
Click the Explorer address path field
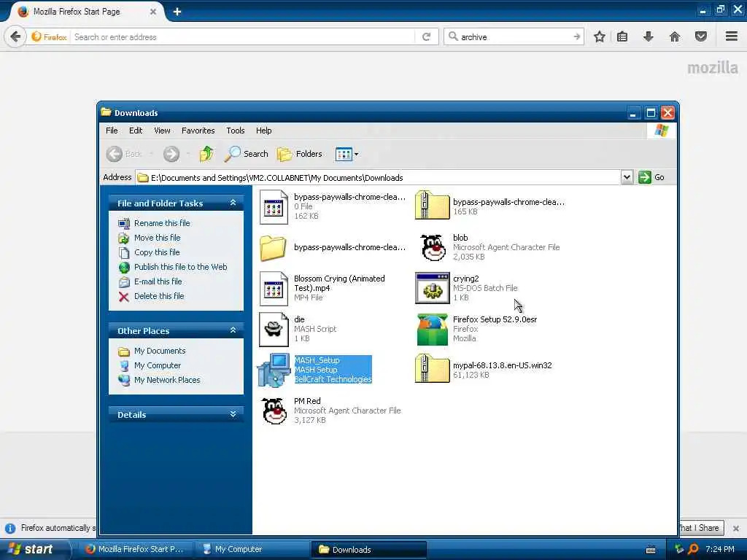(378, 178)
